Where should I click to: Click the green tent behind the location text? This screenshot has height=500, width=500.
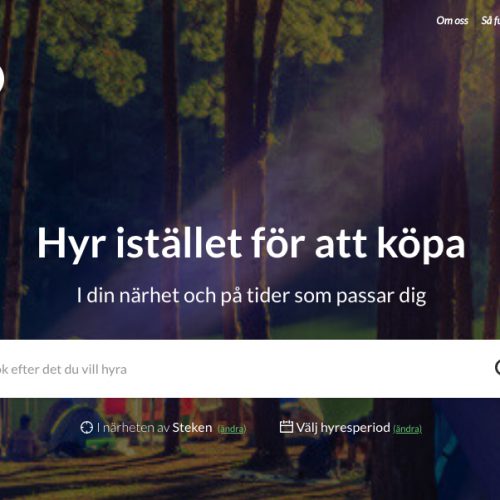click(x=77, y=430)
